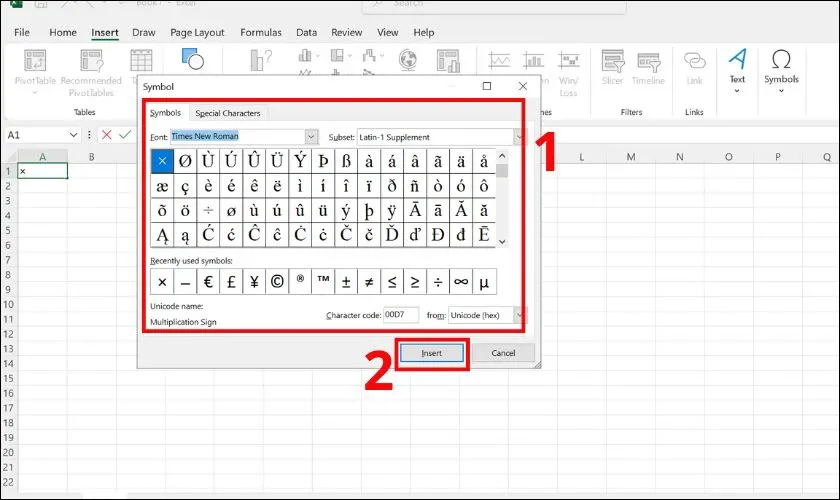Screen dimensions: 840x500
Task: Click the Cancel button in the dialog
Action: [x=503, y=353]
